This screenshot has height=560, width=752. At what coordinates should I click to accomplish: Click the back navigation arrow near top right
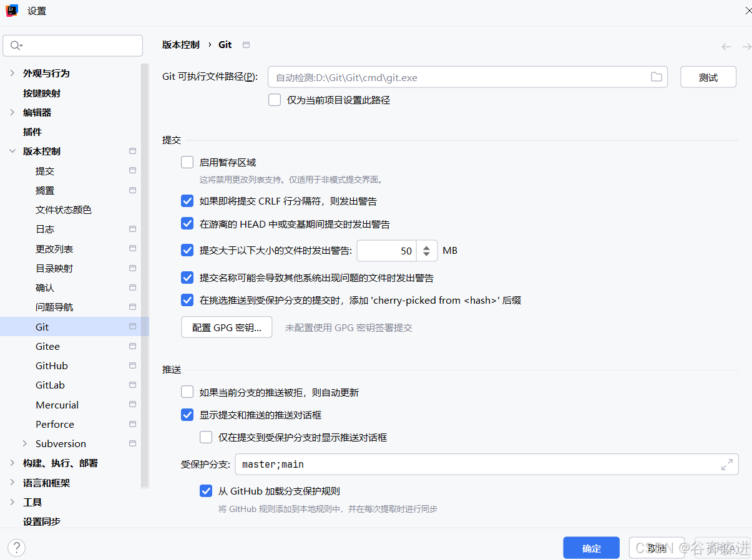tap(726, 46)
